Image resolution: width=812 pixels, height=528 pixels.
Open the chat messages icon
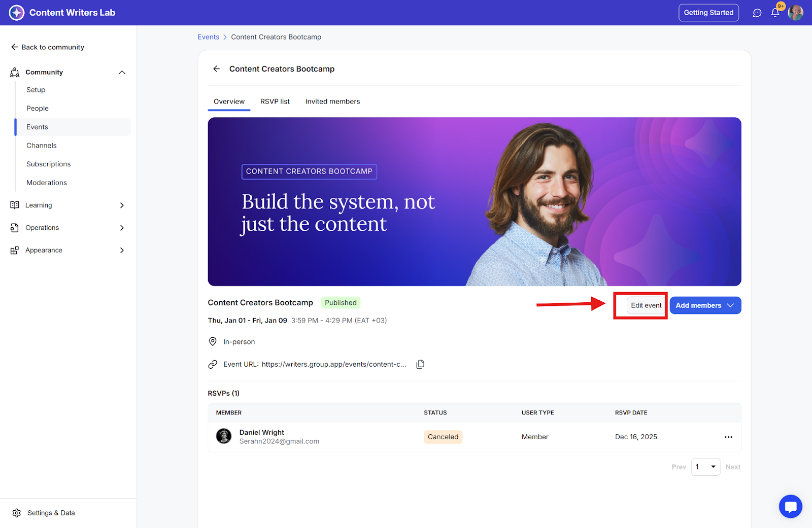coord(757,13)
